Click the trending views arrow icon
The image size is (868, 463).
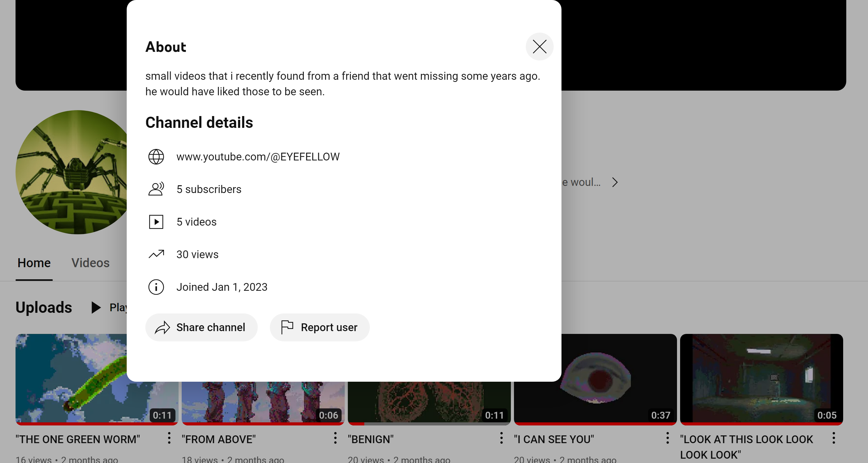(x=156, y=254)
